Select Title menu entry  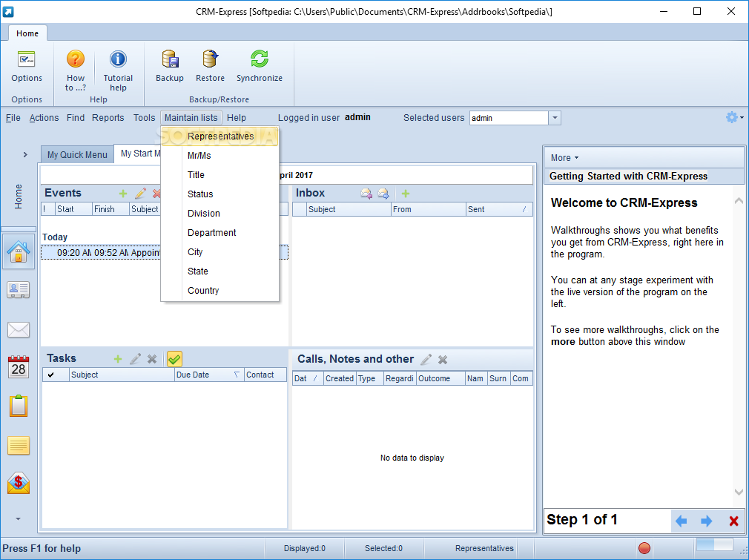[220, 175]
